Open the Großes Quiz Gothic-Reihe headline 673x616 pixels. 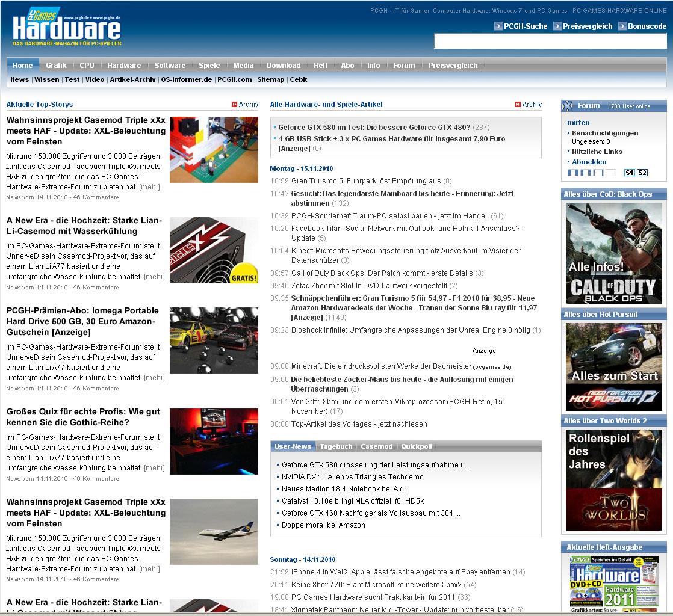click(x=83, y=417)
